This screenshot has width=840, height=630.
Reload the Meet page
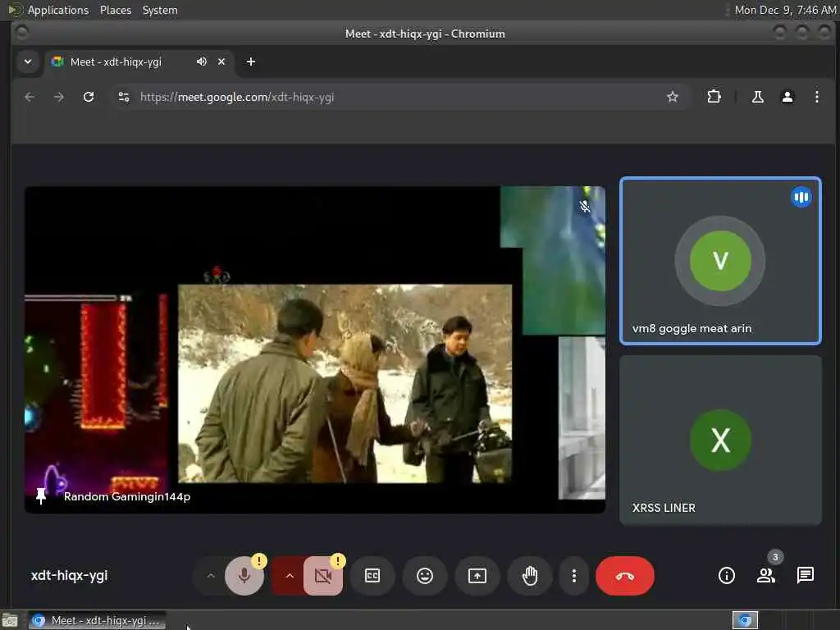point(89,97)
